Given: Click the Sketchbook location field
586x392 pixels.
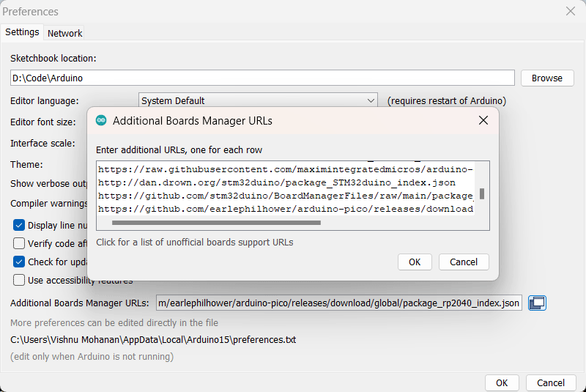Looking at the screenshot, I should pos(262,78).
